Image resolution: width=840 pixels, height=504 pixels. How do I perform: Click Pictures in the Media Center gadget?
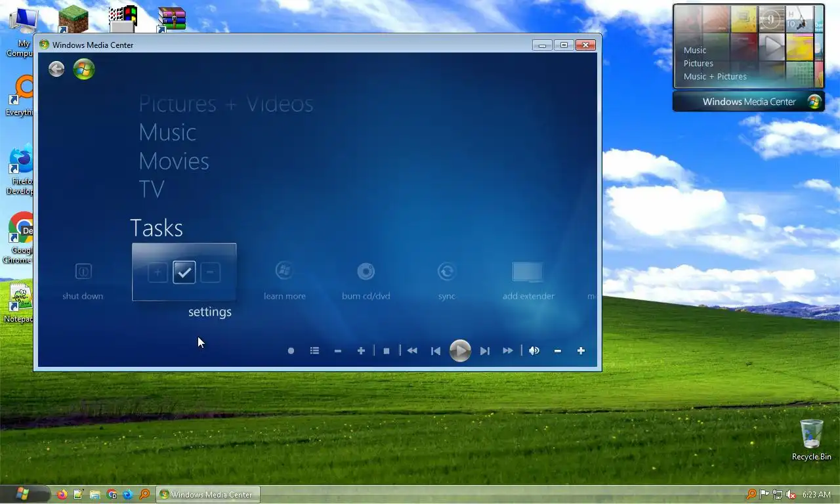pyautogui.click(x=698, y=63)
